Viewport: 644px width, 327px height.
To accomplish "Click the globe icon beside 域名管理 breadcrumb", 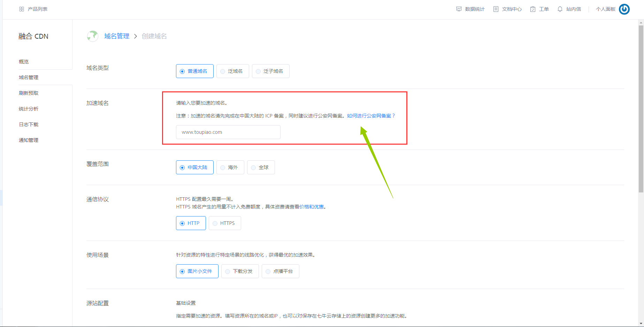I will [x=92, y=36].
